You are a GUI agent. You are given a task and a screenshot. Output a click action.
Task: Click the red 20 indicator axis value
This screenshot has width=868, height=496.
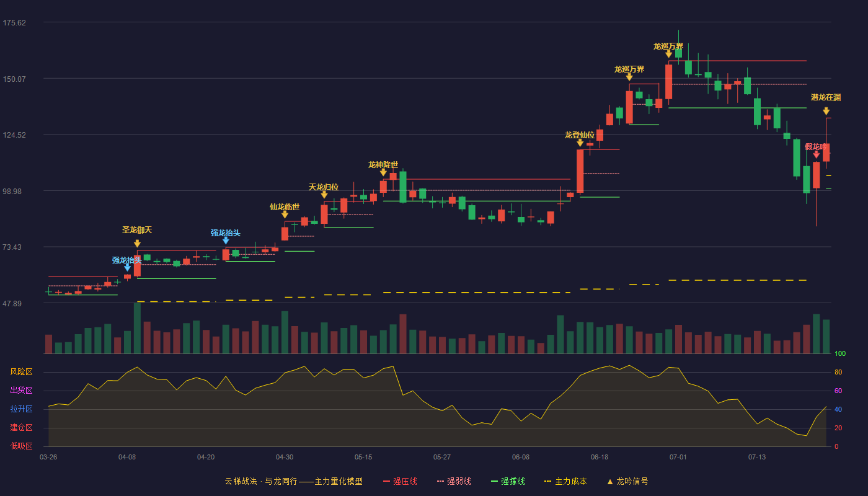click(x=838, y=428)
